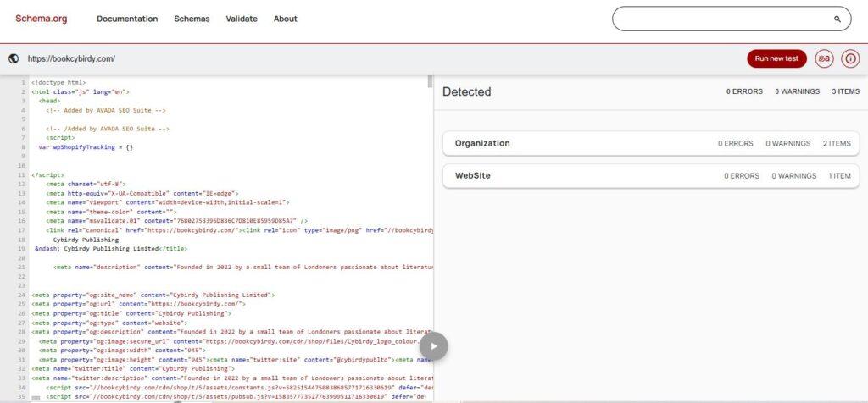Focus the site search field
The image size is (868, 403).
[x=732, y=19]
